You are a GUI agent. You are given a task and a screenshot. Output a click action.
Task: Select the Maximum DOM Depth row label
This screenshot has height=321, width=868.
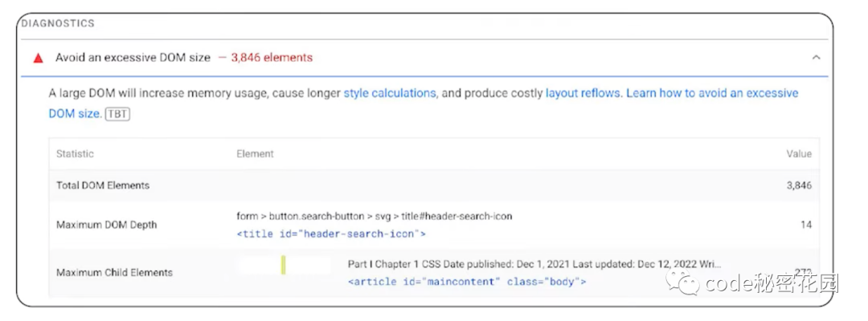click(107, 225)
